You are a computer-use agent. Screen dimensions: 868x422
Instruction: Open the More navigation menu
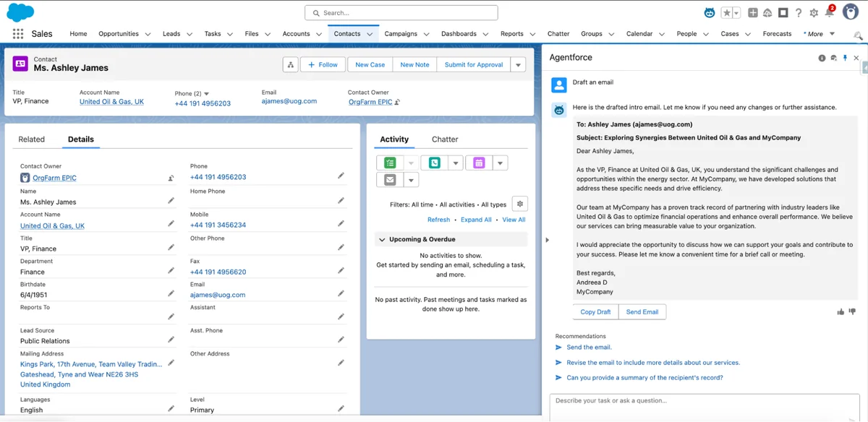[x=819, y=34]
